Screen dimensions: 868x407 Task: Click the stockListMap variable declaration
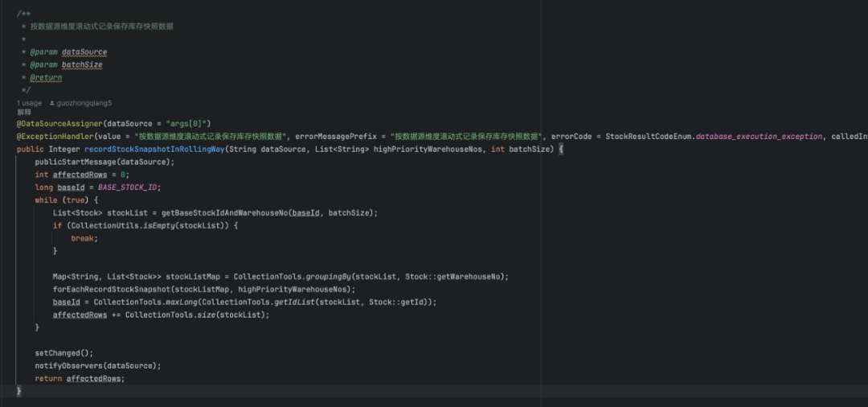(193, 277)
